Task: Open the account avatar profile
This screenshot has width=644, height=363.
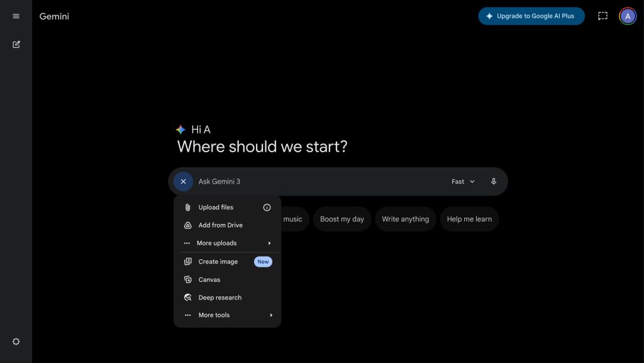Action: (x=627, y=16)
